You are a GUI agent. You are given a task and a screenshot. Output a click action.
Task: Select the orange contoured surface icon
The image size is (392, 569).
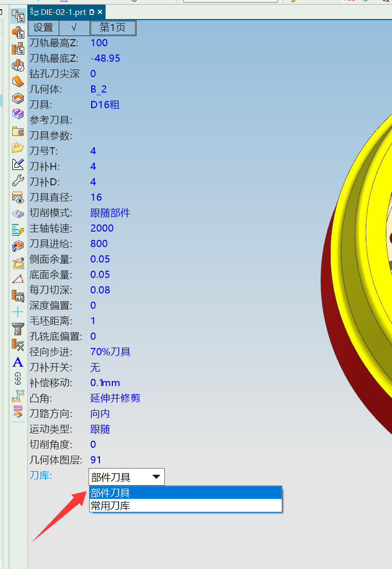coord(18,82)
